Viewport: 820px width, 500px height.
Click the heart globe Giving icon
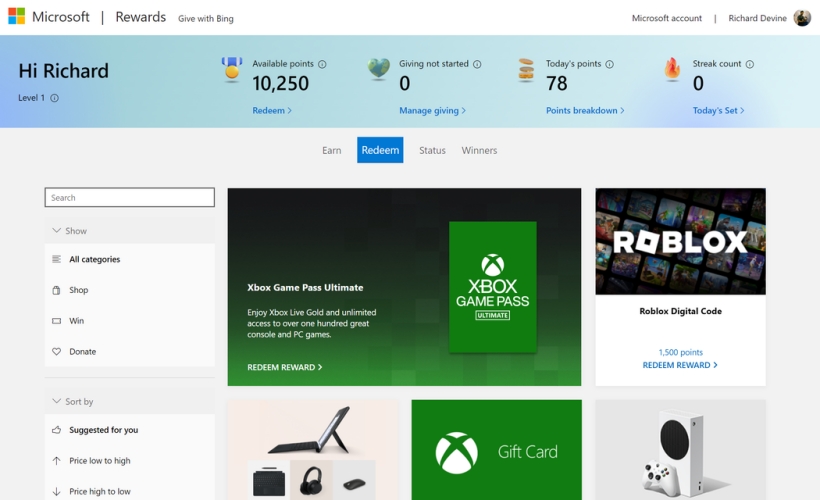[x=379, y=69]
